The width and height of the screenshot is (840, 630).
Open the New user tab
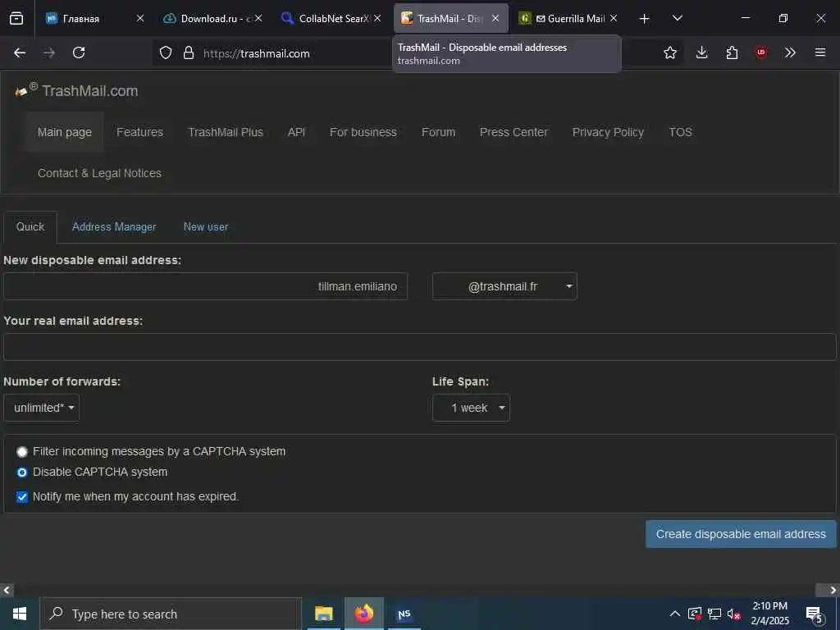click(x=206, y=226)
